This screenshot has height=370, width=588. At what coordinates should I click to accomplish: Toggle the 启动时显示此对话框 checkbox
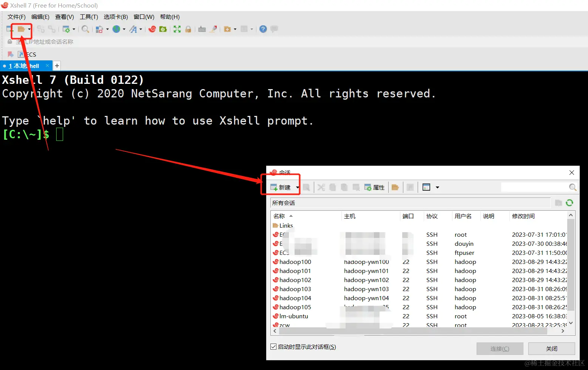273,347
